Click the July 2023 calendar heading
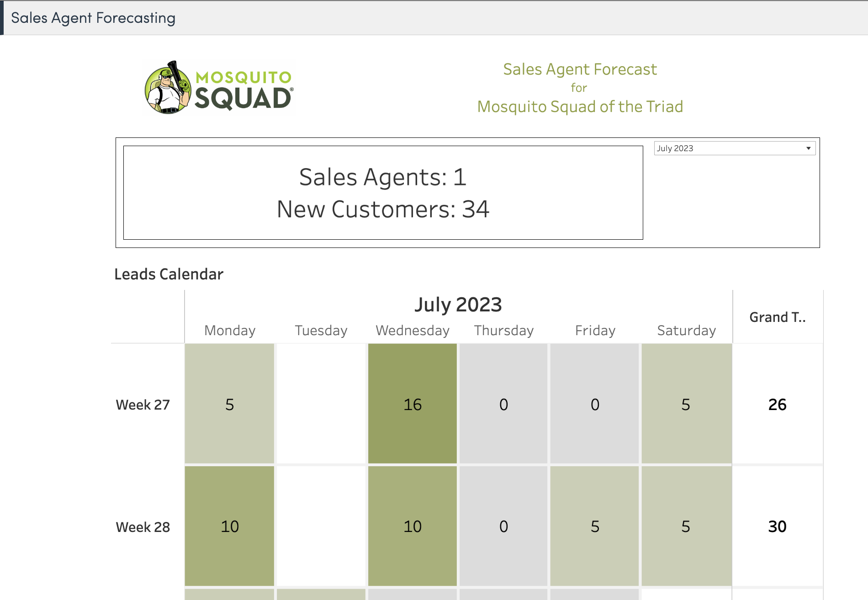 [458, 305]
